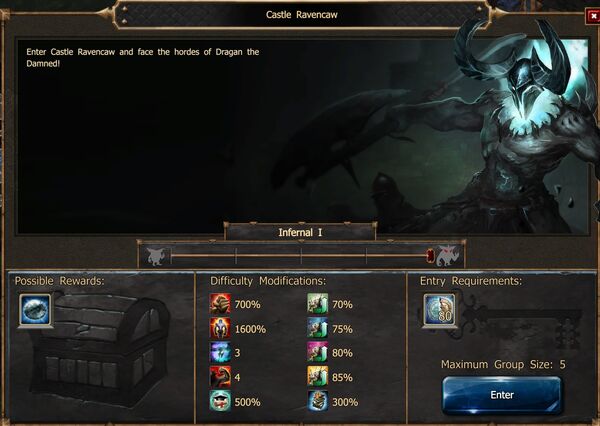The height and width of the screenshot is (426, 600).
Task: Click the treasure chest in Possible Rewards
Action: [x=101, y=348]
